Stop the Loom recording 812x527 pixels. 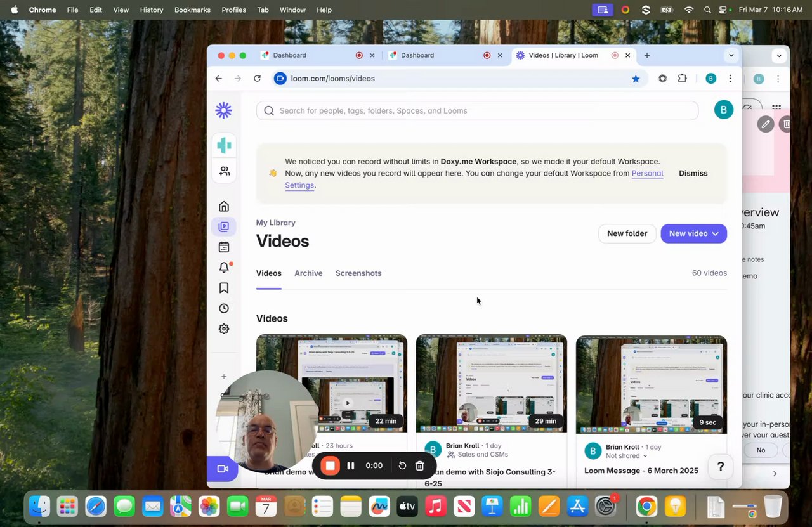click(331, 465)
